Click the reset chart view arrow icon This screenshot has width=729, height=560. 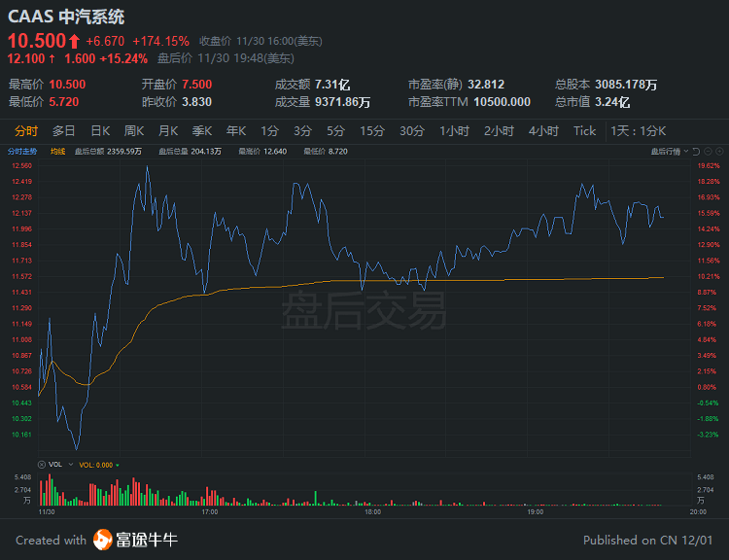coord(696,152)
